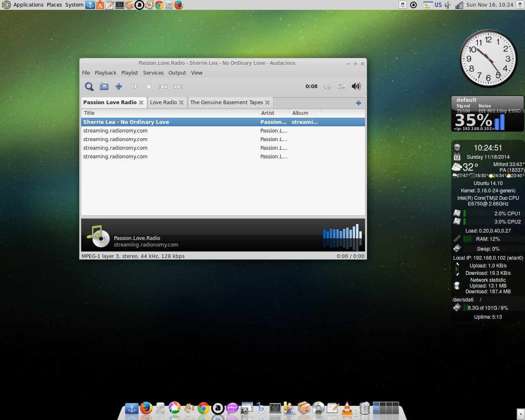Click the blue plus Add Files toolbar icon
This screenshot has width=525, height=420.
tap(119, 87)
